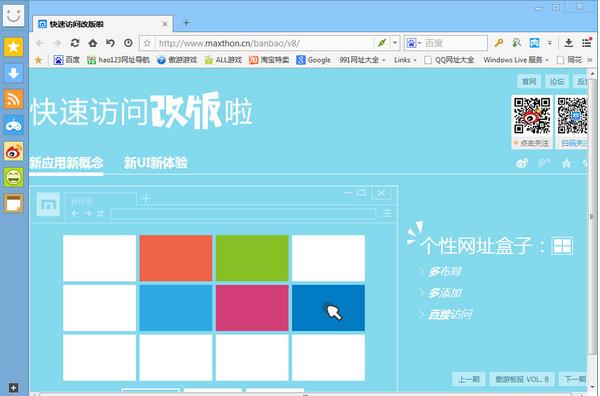Open browsing history clock icon
This screenshot has width=600, height=396.
pos(128,43)
